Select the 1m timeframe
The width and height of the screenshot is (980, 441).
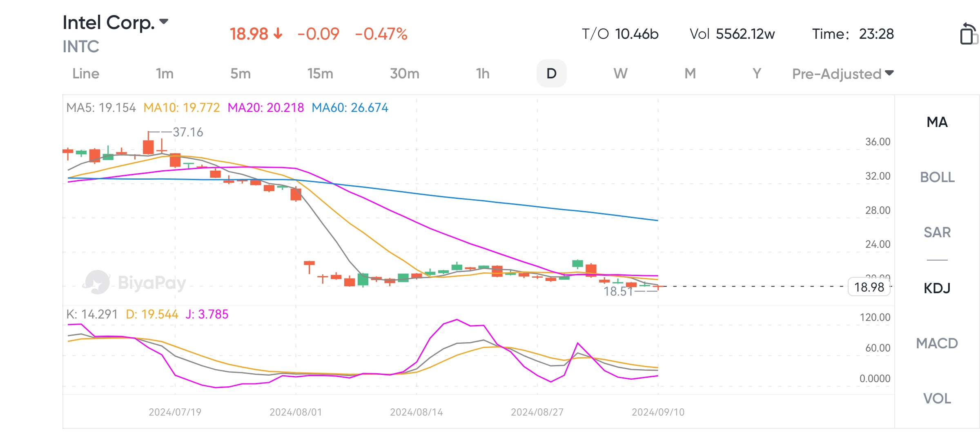(x=165, y=73)
